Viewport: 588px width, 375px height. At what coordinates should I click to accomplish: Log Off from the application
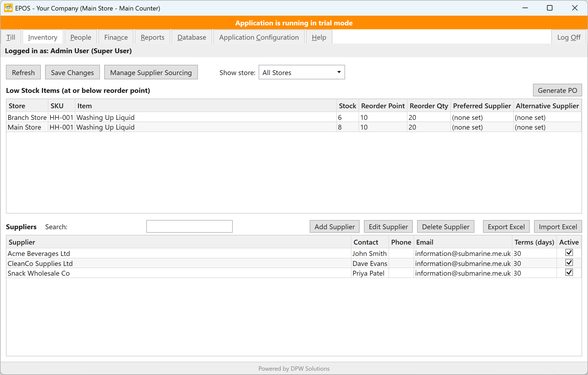coord(569,37)
